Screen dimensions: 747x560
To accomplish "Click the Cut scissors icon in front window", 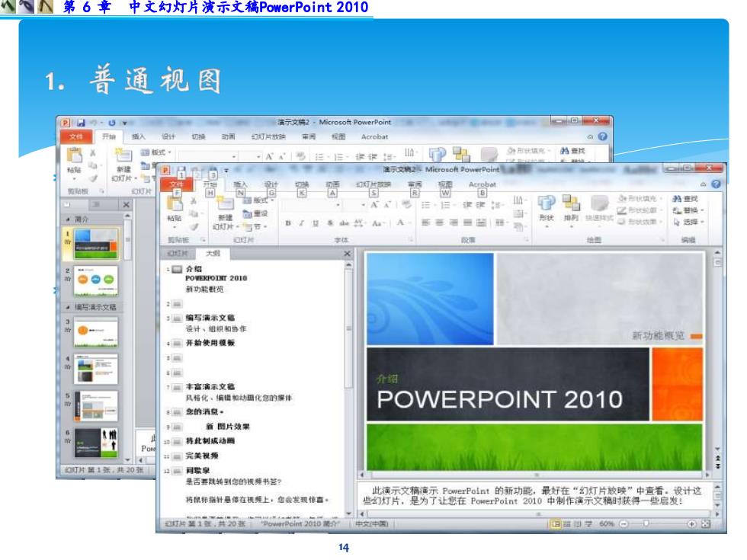I will coord(194,201).
